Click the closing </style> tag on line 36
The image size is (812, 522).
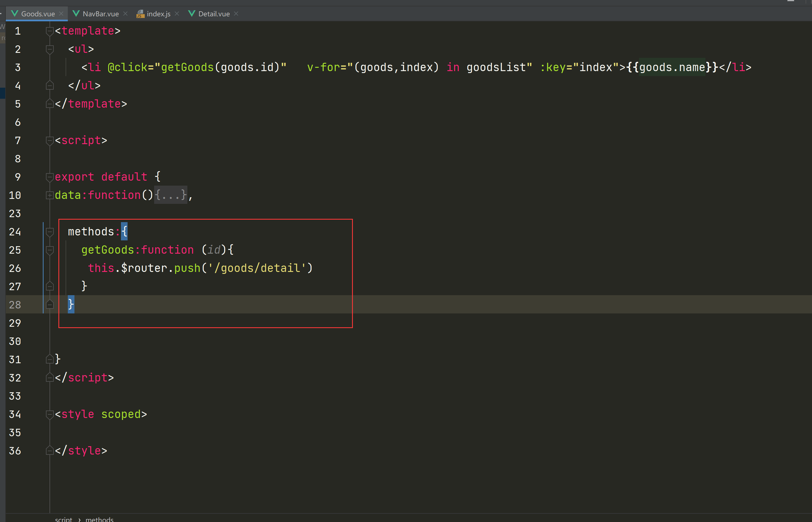pos(81,451)
